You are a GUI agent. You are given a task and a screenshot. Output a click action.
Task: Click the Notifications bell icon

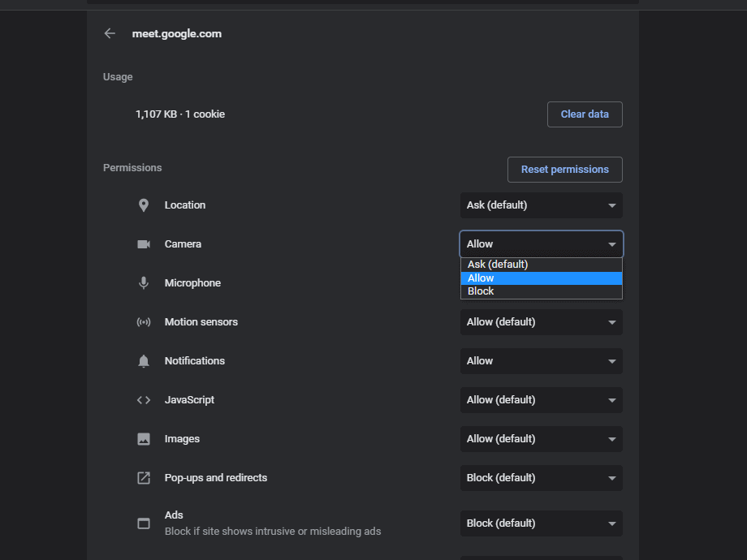144,361
